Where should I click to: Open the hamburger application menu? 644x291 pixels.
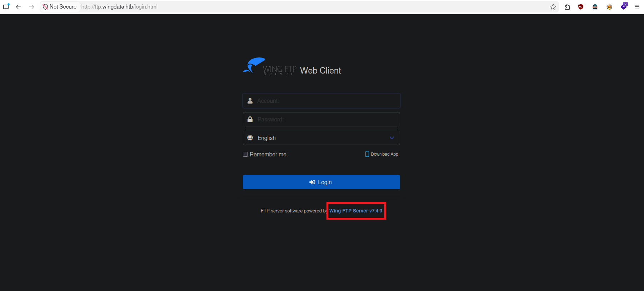click(x=637, y=7)
